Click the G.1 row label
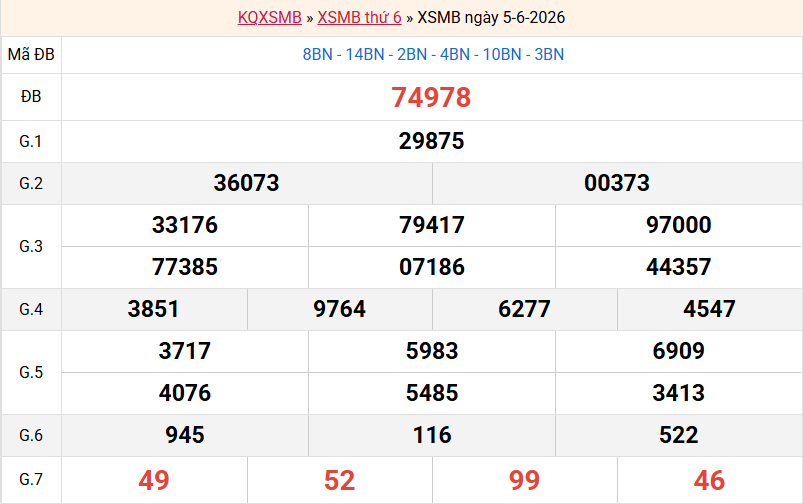Screen dimensions: 803x504 [31, 141]
